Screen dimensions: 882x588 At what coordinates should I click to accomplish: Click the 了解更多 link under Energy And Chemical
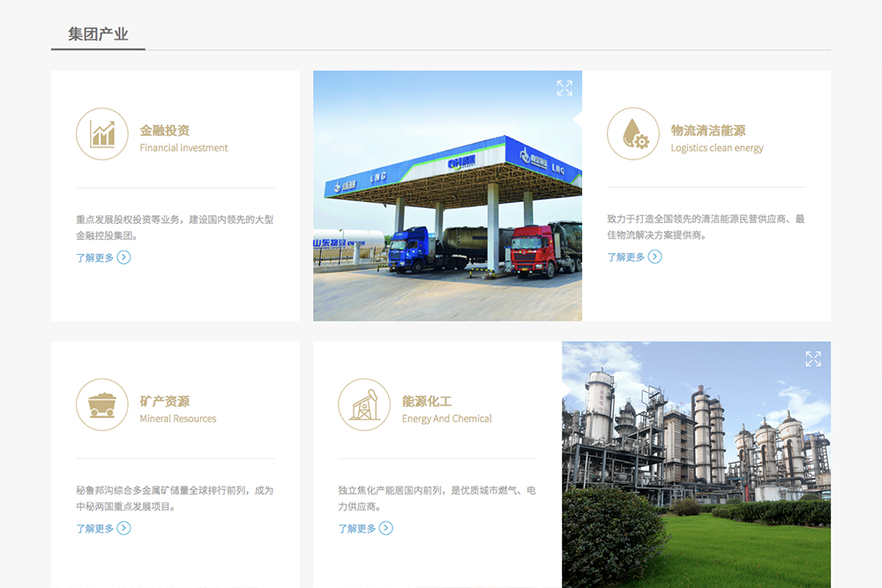(357, 528)
